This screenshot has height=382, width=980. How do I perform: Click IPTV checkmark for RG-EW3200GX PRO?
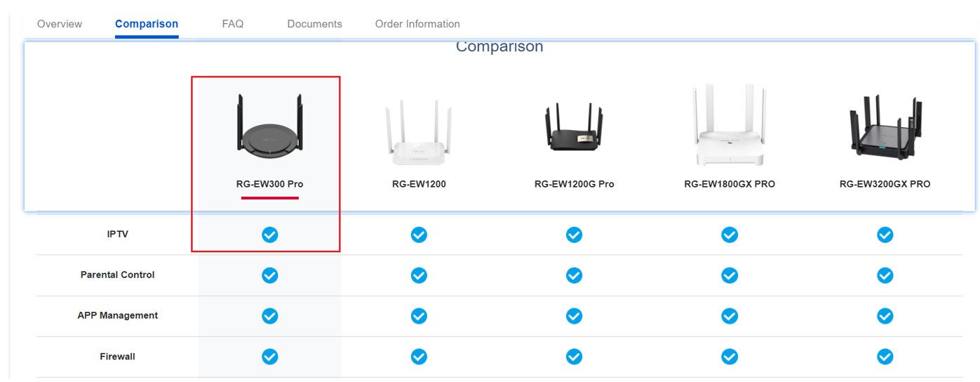[885, 235]
